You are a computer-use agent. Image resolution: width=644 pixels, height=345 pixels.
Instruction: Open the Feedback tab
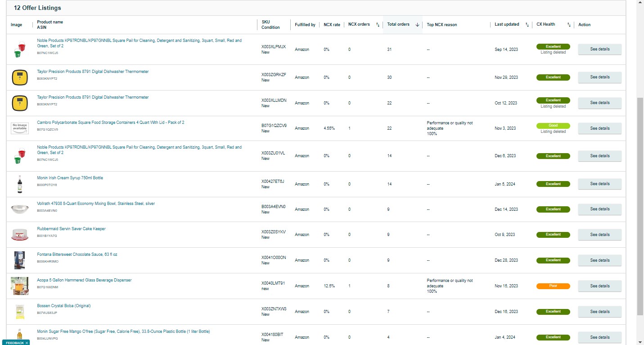click(x=15, y=343)
